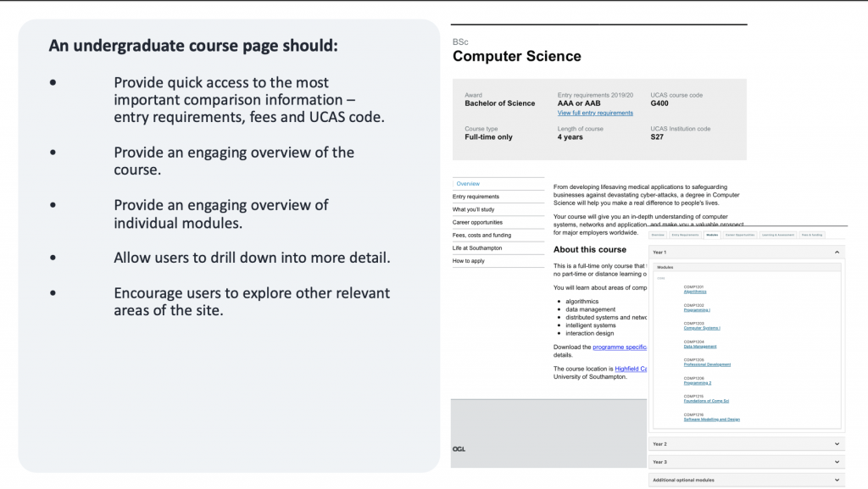
Task: Expand the Year 3 accordion
Action: coord(746,462)
